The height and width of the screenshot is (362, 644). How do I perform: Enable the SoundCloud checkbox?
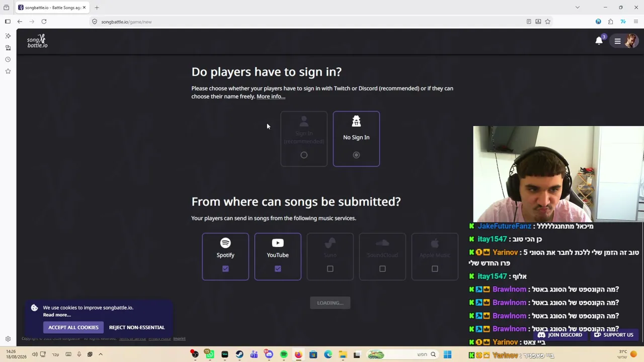(x=382, y=268)
